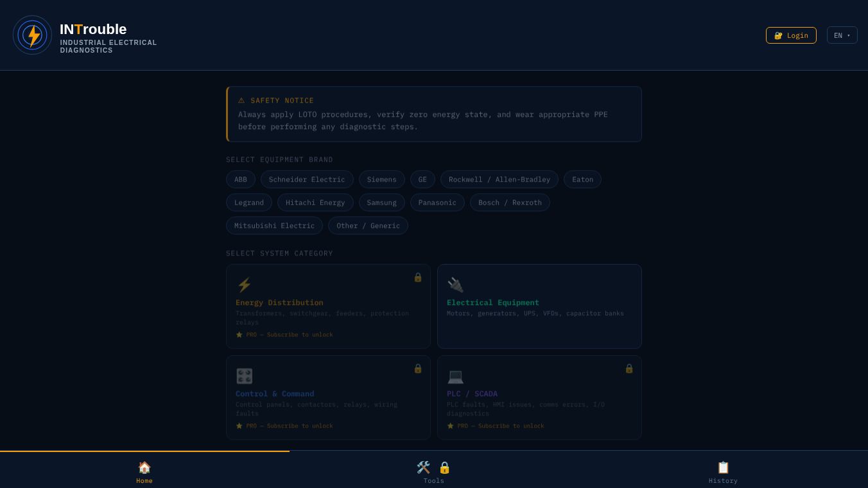Click the lock icon beside Tools
This screenshot has width=868, height=488.
[444, 467]
